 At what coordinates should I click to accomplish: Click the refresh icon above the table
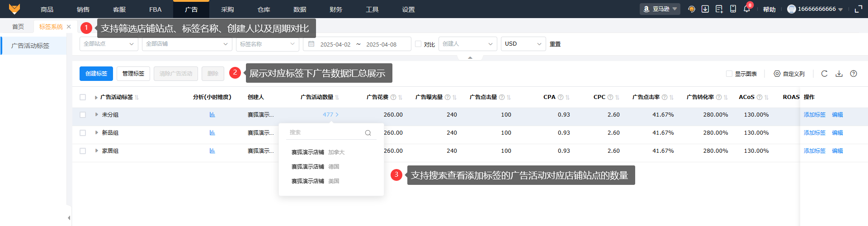click(824, 74)
